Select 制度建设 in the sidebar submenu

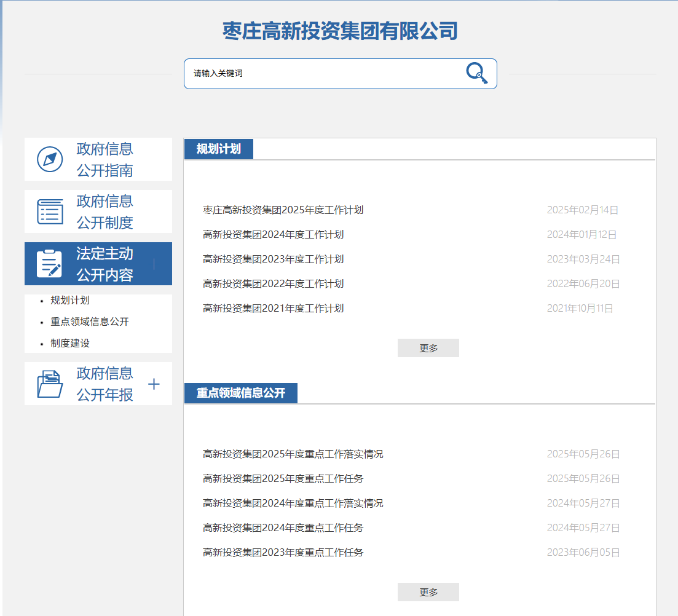70,344
